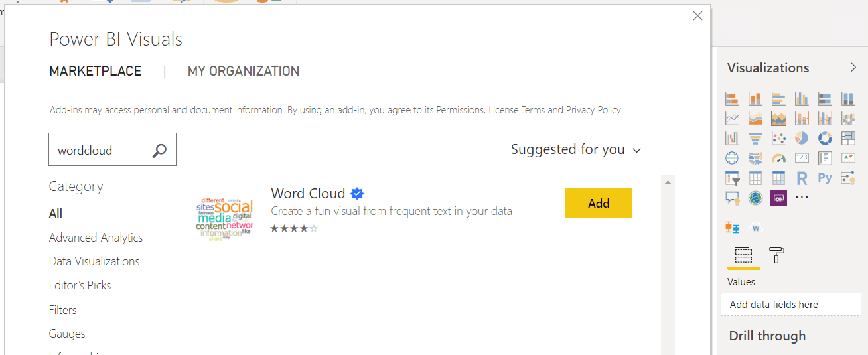This screenshot has height=355, width=868.
Task: Select the orange and blue custom visual
Action: click(x=732, y=228)
